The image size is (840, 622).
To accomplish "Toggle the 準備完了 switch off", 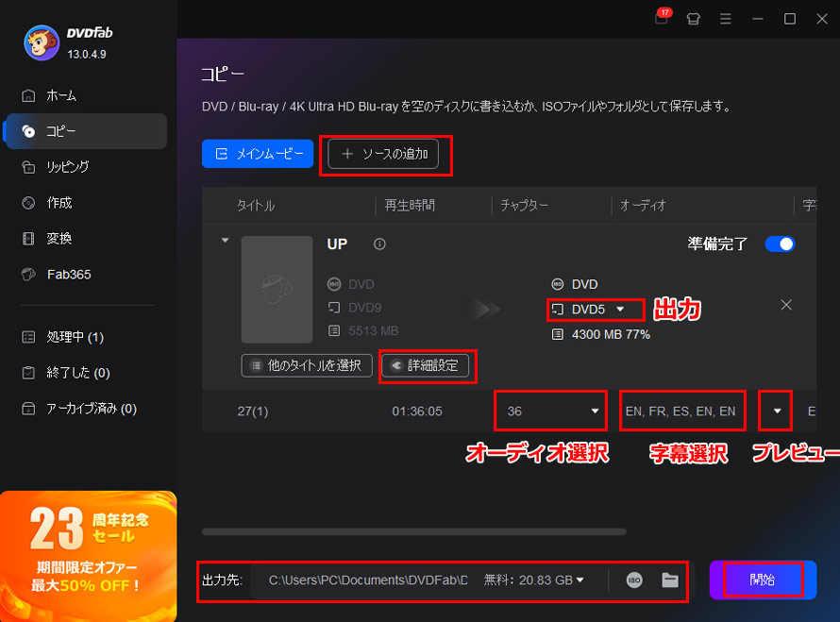I will [x=780, y=244].
